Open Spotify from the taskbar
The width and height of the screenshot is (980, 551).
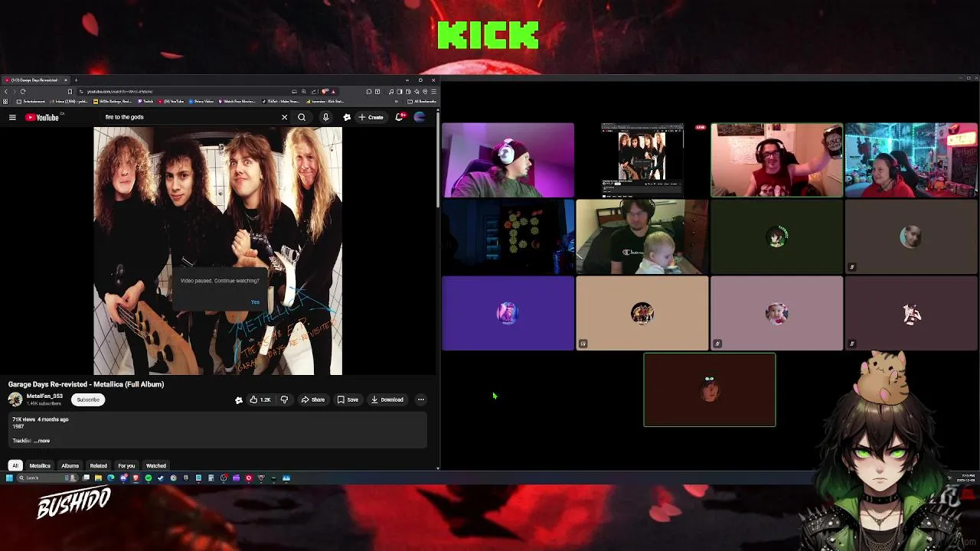(149, 478)
